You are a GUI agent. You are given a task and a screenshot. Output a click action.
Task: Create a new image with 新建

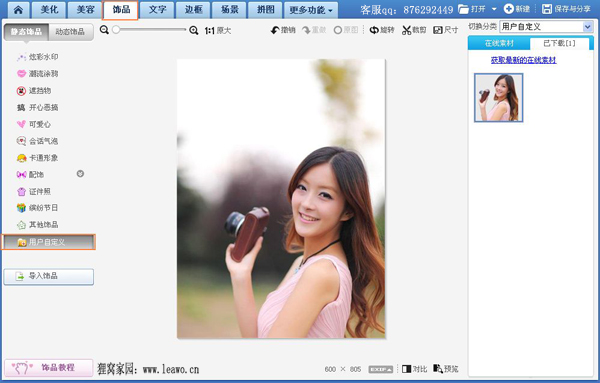[517, 9]
